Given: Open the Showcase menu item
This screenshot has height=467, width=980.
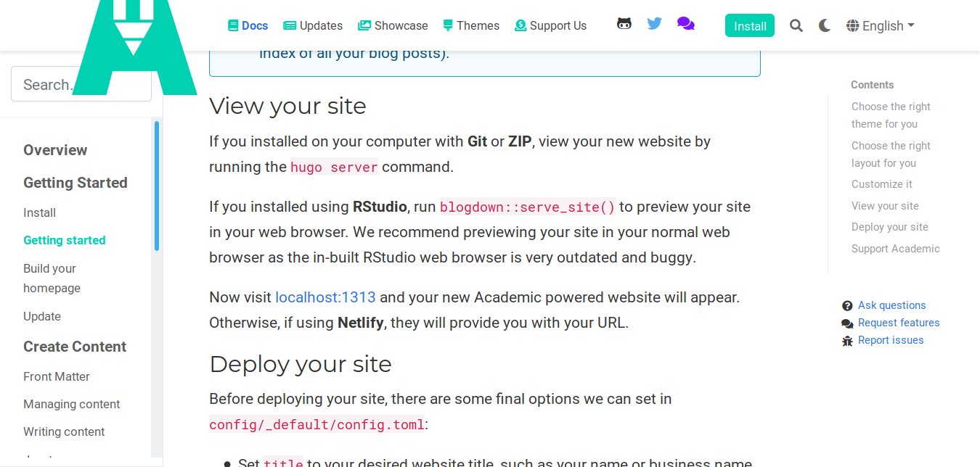Looking at the screenshot, I should click(393, 25).
